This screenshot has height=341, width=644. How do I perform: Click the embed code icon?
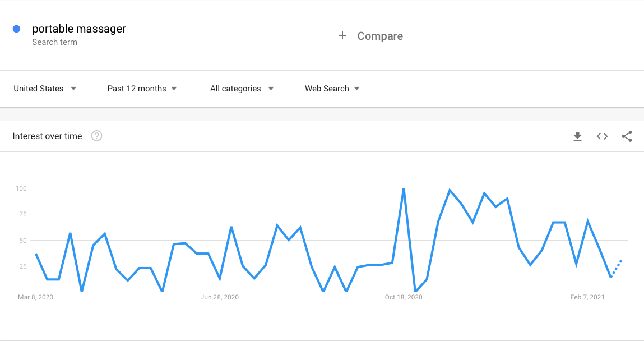coord(602,136)
